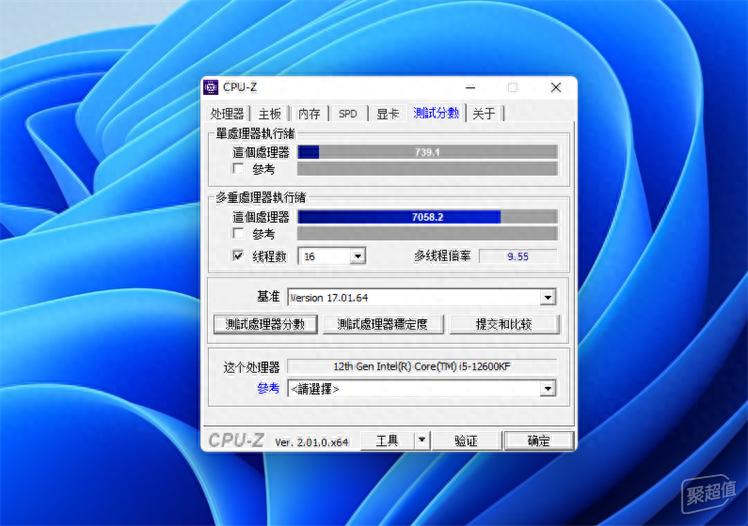
Task: Uncheck the 线程数 checkbox
Action: tap(238, 256)
